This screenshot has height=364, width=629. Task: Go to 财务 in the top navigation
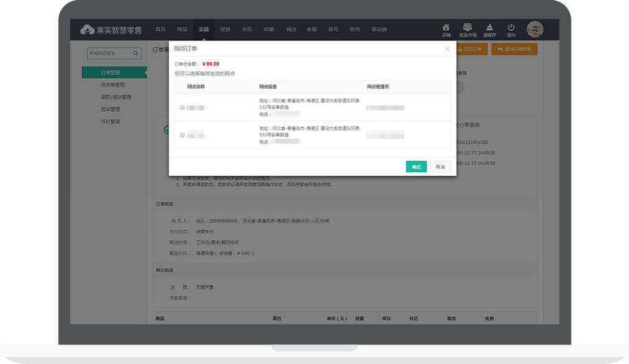pos(355,29)
